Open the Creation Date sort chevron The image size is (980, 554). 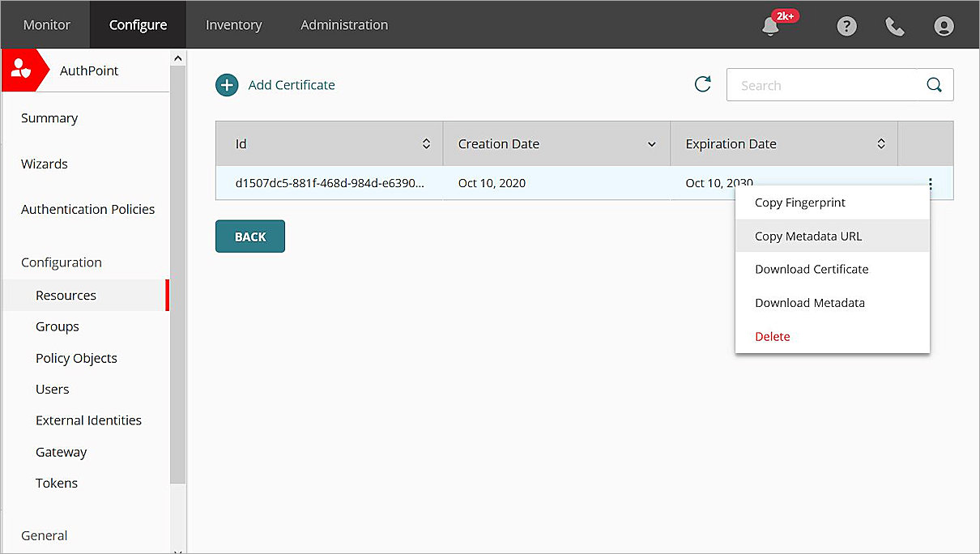click(652, 143)
